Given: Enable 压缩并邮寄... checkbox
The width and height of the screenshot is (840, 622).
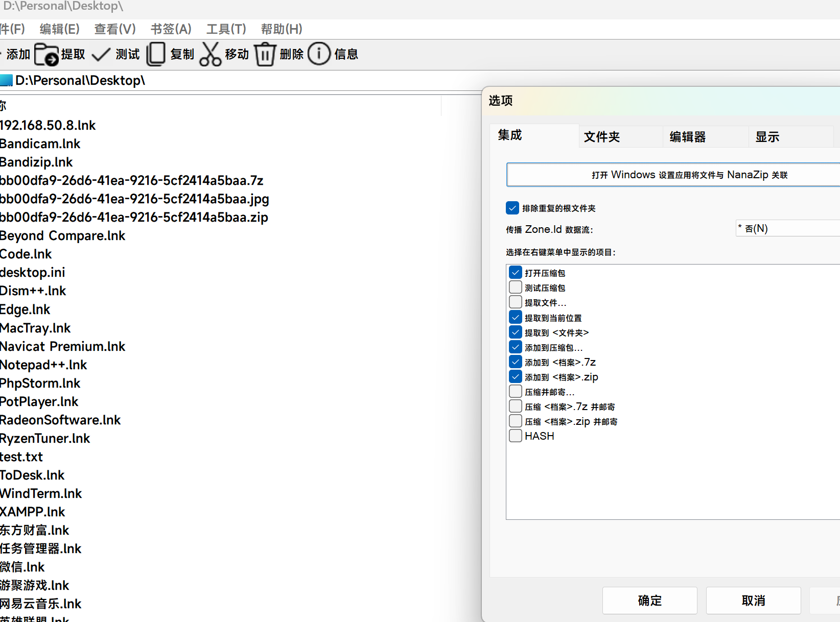Looking at the screenshot, I should click(x=516, y=392).
